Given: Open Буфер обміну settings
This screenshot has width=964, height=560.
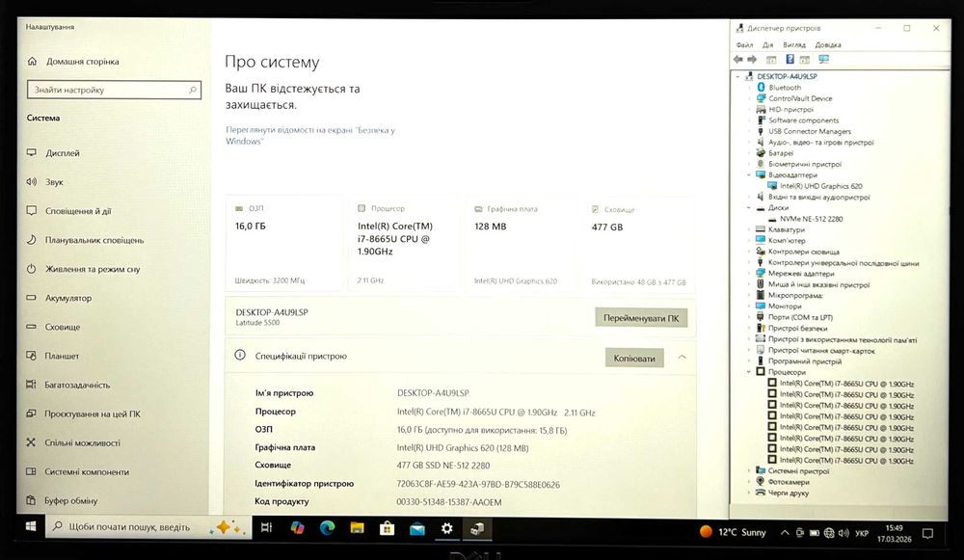Looking at the screenshot, I should tap(70, 500).
